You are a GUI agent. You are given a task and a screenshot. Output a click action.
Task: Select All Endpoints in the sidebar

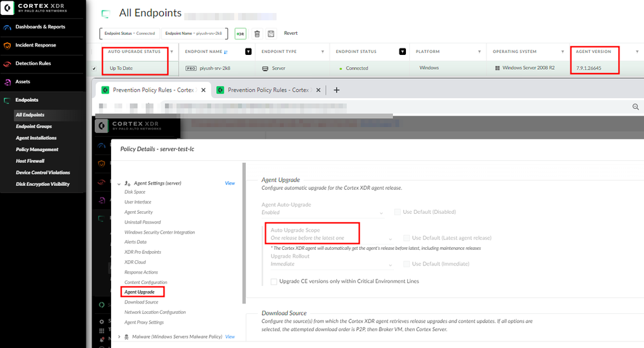(x=30, y=115)
